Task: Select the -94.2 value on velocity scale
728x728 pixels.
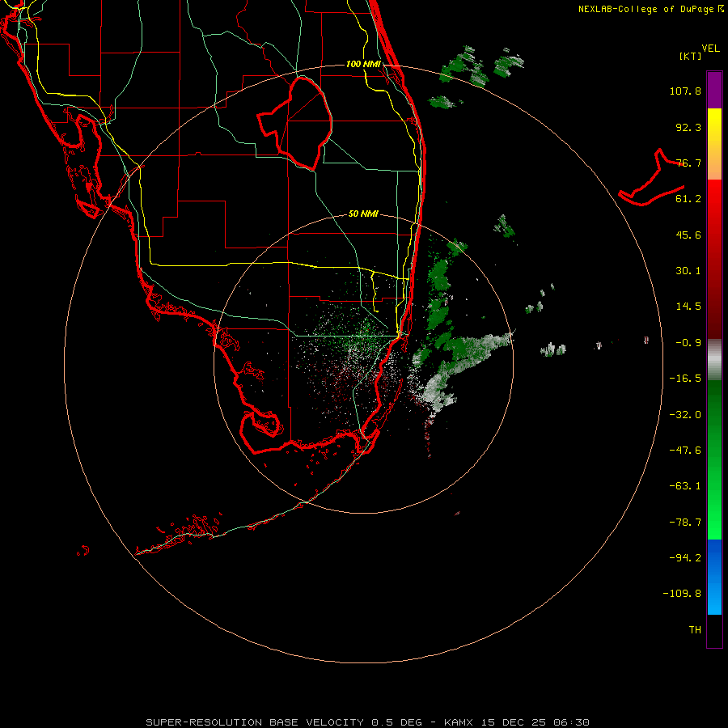Action: coord(685,558)
